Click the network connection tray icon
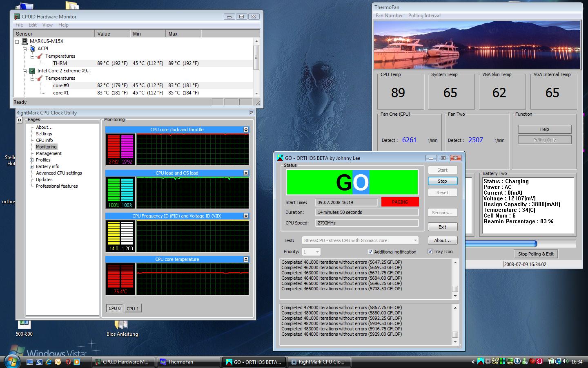 tap(558, 361)
